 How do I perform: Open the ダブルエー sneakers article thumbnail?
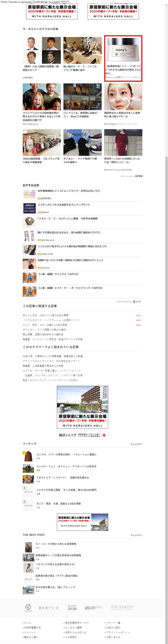[x=83, y=143]
